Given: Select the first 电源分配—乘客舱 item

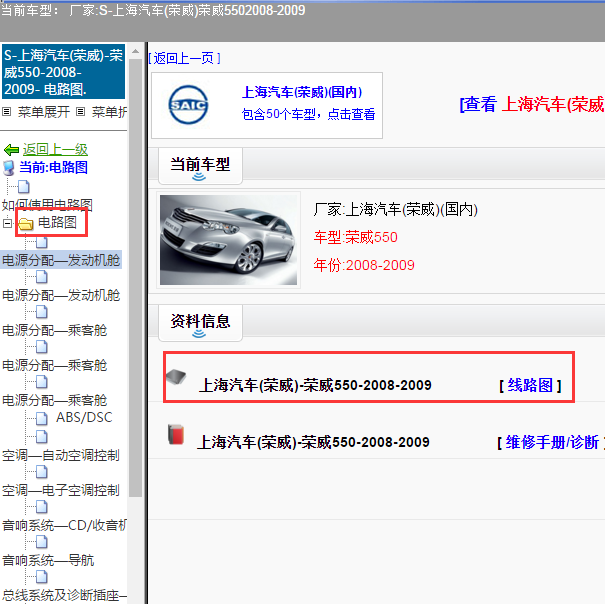Looking at the screenshot, I should coord(54,330).
